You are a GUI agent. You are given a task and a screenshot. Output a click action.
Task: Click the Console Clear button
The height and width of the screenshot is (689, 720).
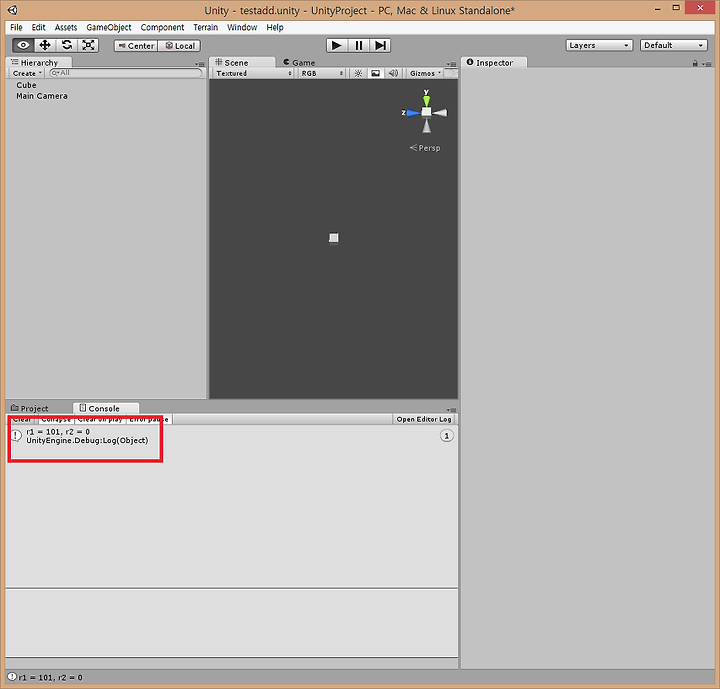pyautogui.click(x=22, y=419)
